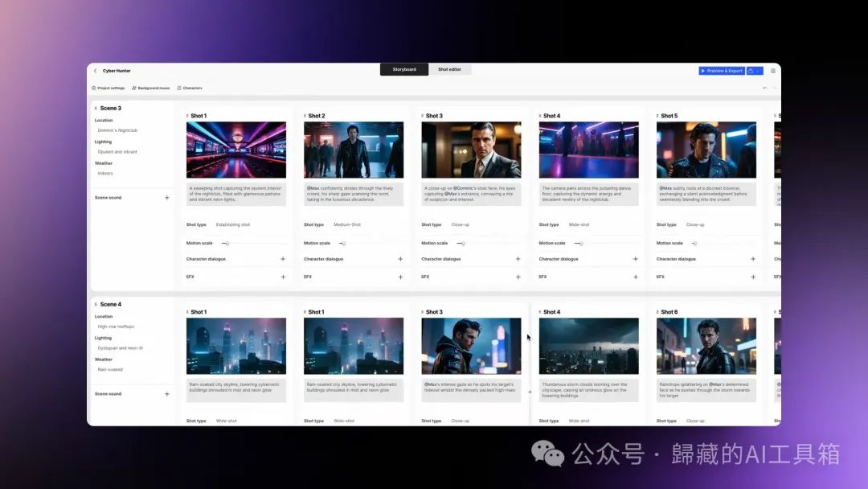The image size is (868, 489).
Task: Edit Scene 4 lighting Dystopian field
Action: coord(120,348)
